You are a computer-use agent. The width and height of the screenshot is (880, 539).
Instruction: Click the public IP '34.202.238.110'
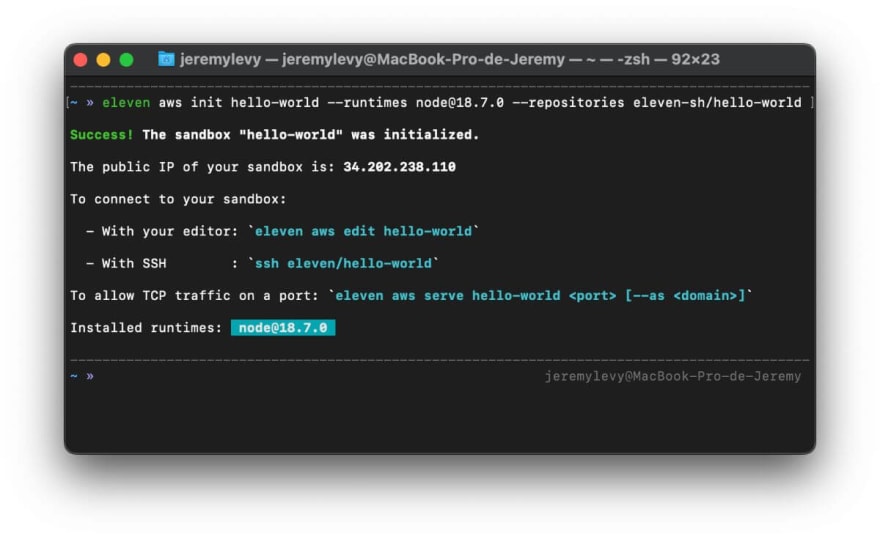[400, 167]
